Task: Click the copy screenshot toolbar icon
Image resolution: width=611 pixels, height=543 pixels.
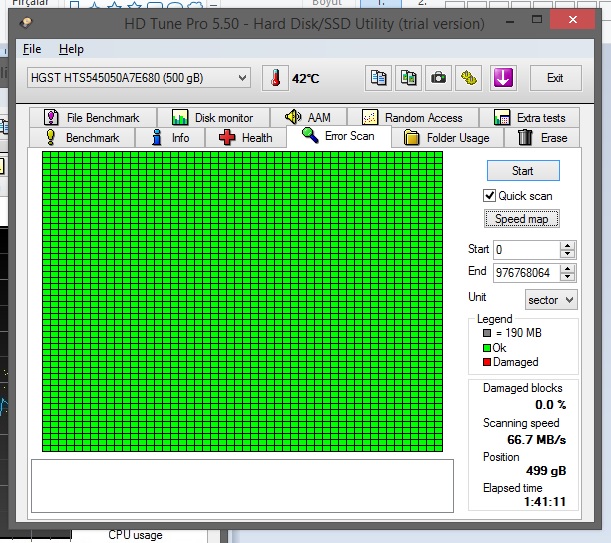Action: 408,78
